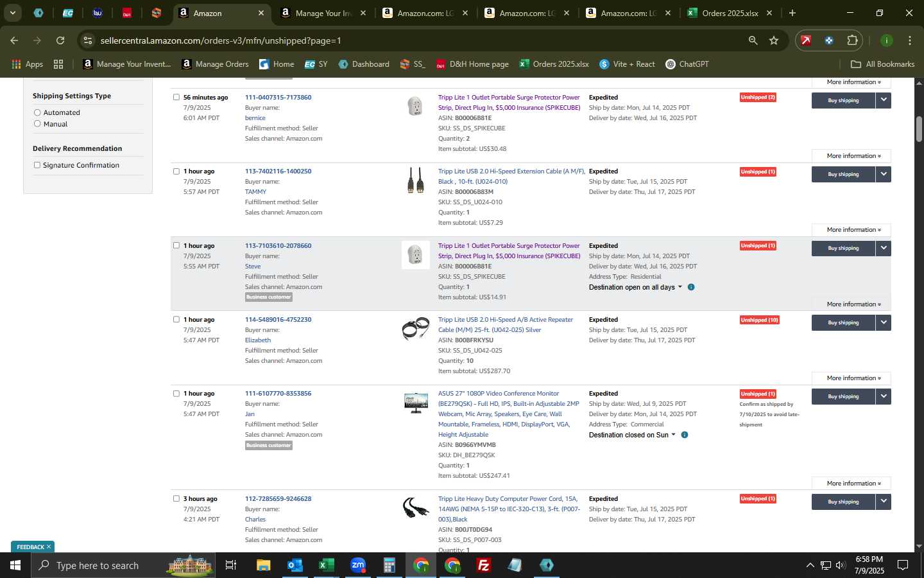Tick the Signature Confirmation checkbox
Image resolution: width=924 pixels, height=578 pixels.
click(37, 165)
